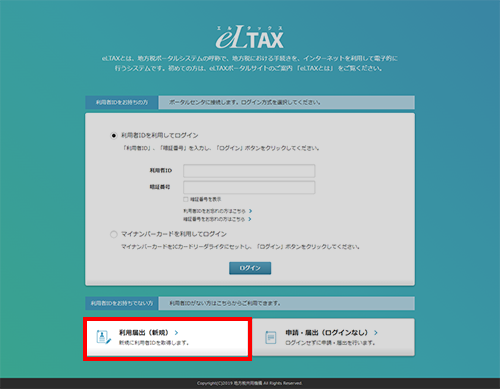Image resolution: width=500 pixels, height=389 pixels.
Task: Click the Copyright footer text
Action: pyautogui.click(x=249, y=383)
